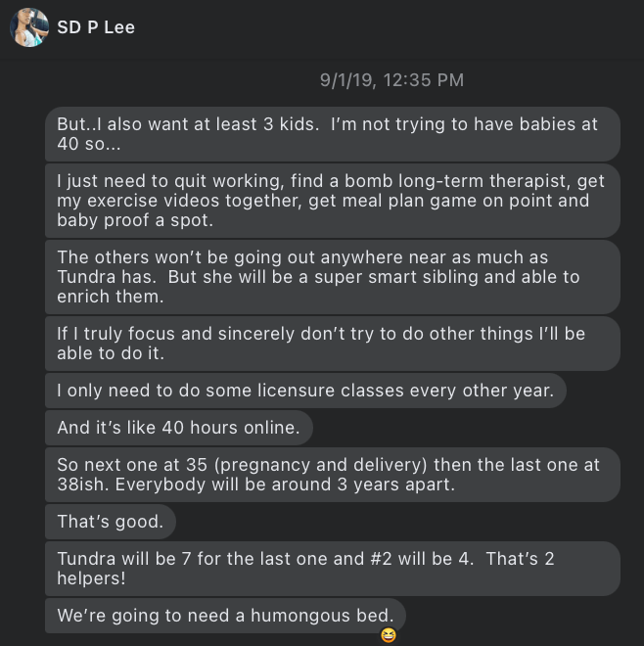Click the laughing emoji reaction
The height and width of the screenshot is (646, 644).
(x=389, y=636)
